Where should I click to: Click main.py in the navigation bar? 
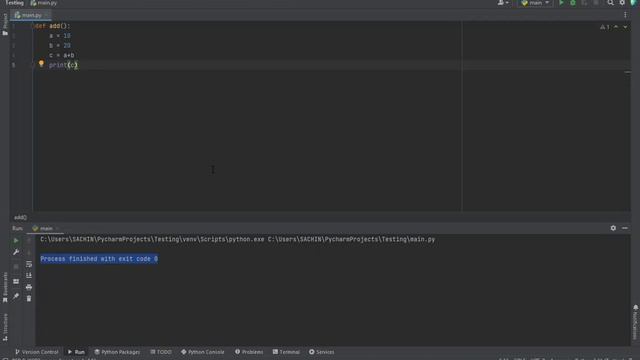click(x=44, y=3)
